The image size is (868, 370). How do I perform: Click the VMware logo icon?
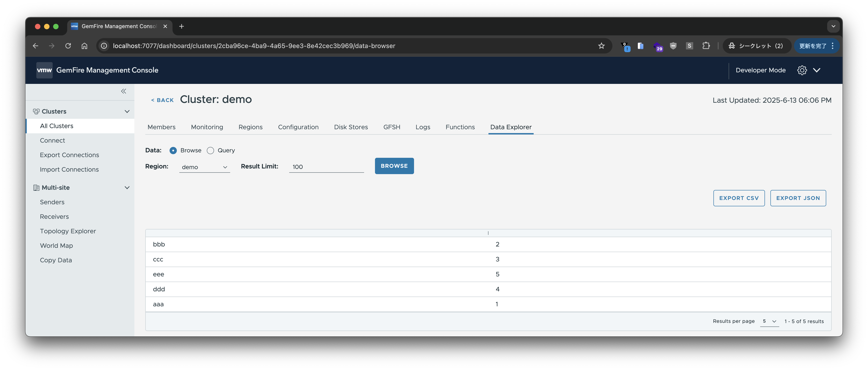click(x=44, y=70)
